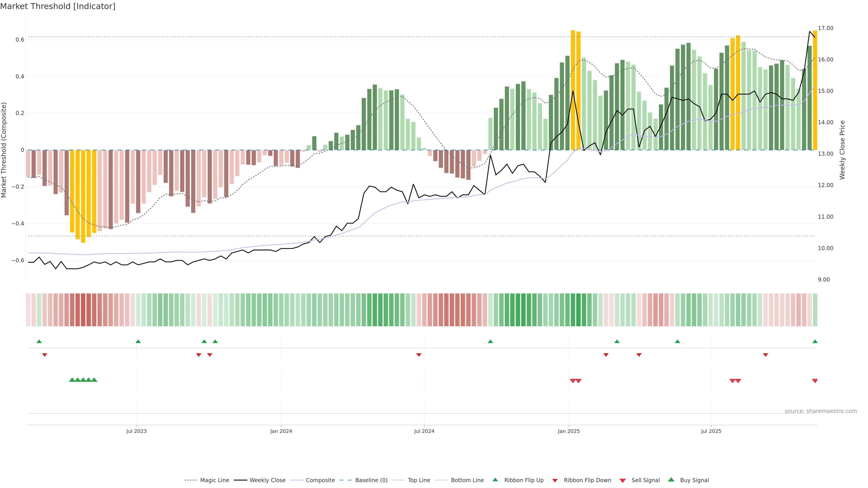This screenshot has height=488, width=868.
Task: Click the Ribbon Flip Down legend triangle
Action: point(555,480)
